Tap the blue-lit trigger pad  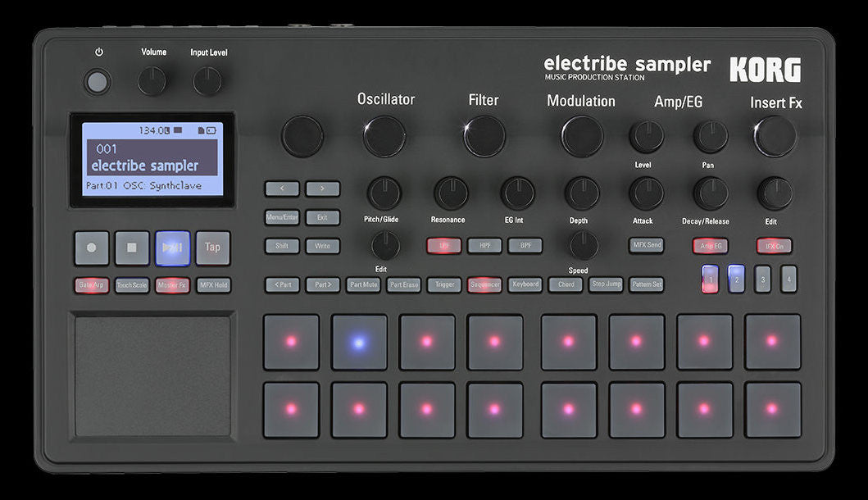[x=359, y=342]
